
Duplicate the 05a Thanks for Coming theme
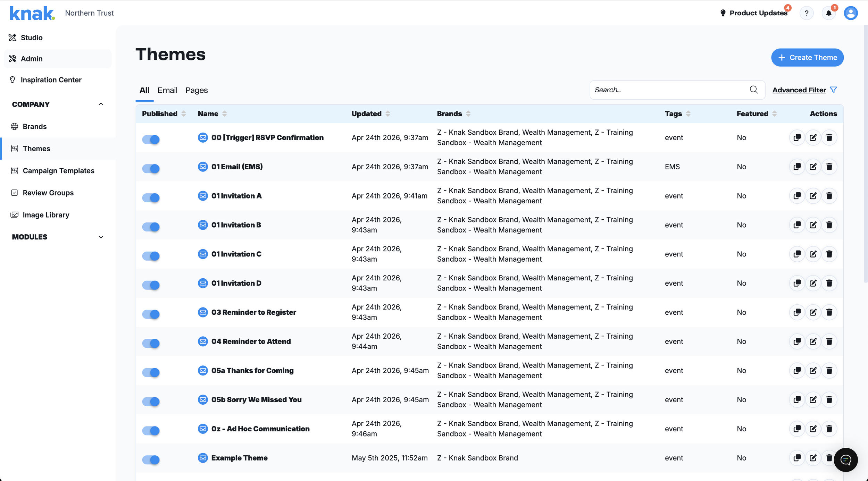coord(797,371)
